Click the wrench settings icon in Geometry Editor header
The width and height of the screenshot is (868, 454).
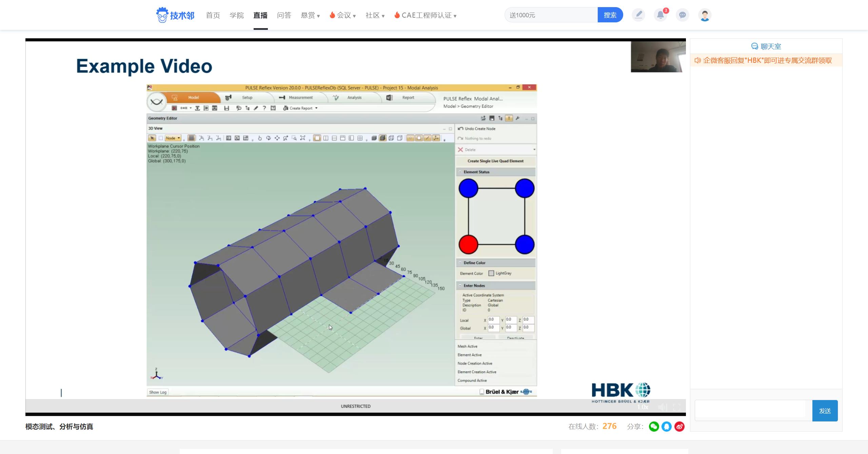coord(517,118)
